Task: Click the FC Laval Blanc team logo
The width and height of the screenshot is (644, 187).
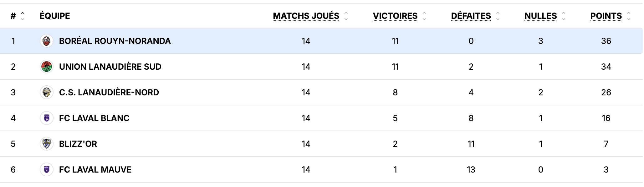Action: 46,118
